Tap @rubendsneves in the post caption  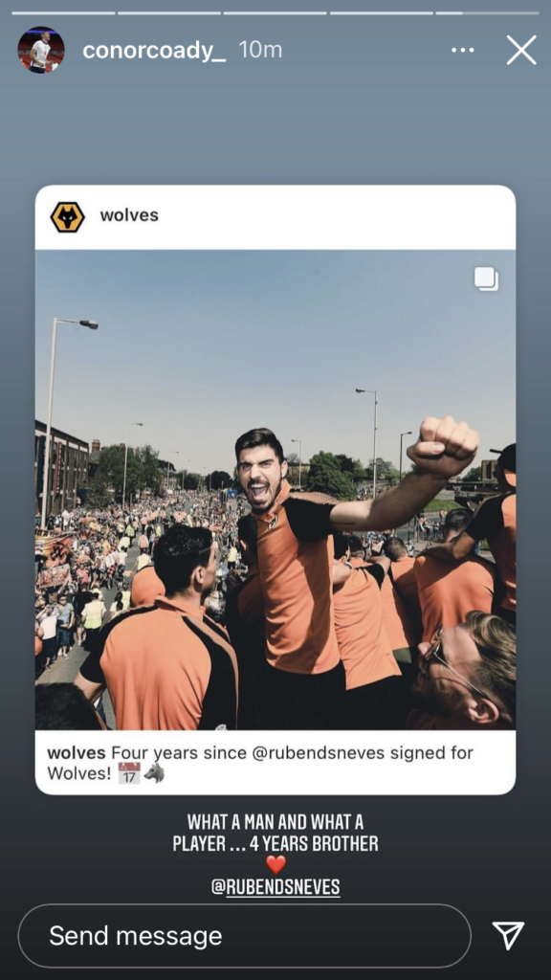(318, 753)
